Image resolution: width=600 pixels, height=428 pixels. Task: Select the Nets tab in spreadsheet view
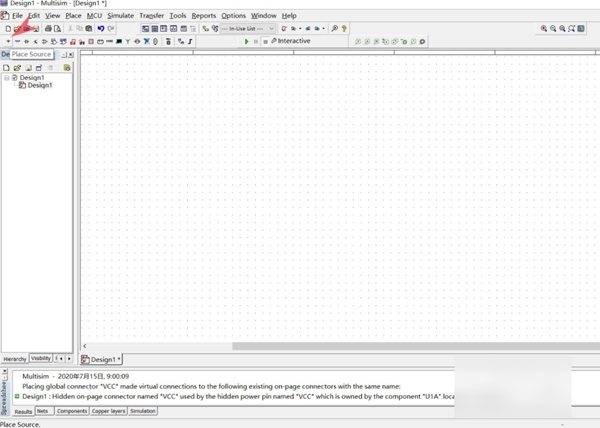42,411
